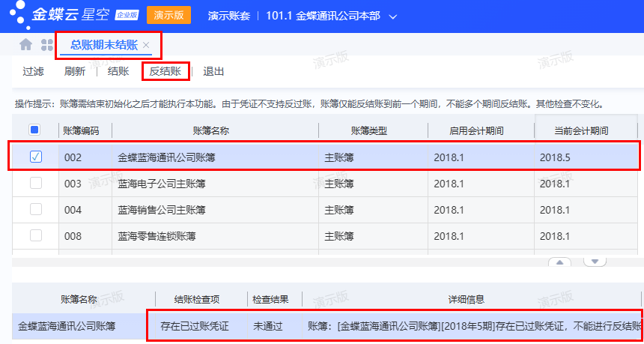Open the app grid menu icon
This screenshot has width=644, height=344.
click(46, 45)
